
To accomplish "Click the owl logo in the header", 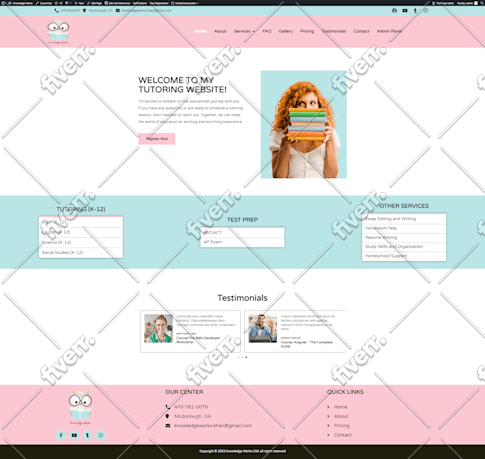I will tap(58, 32).
